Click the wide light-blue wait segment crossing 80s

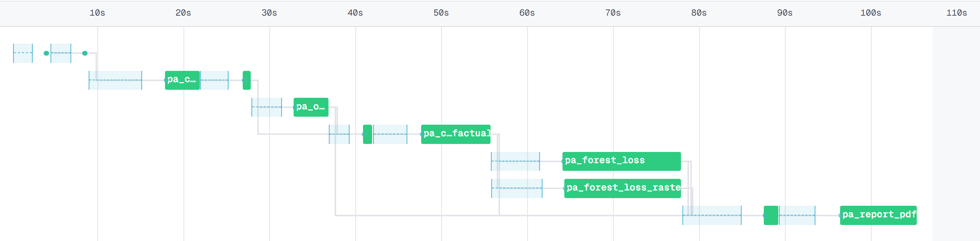click(x=712, y=215)
